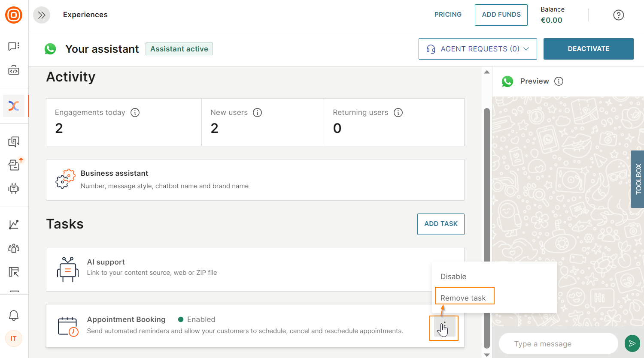This screenshot has width=644, height=358.
Task: Select the developer API toolbox icon
Action: [14, 71]
